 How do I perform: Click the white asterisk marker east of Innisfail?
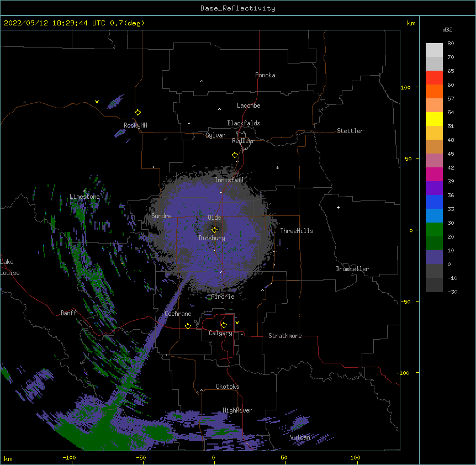click(x=277, y=167)
